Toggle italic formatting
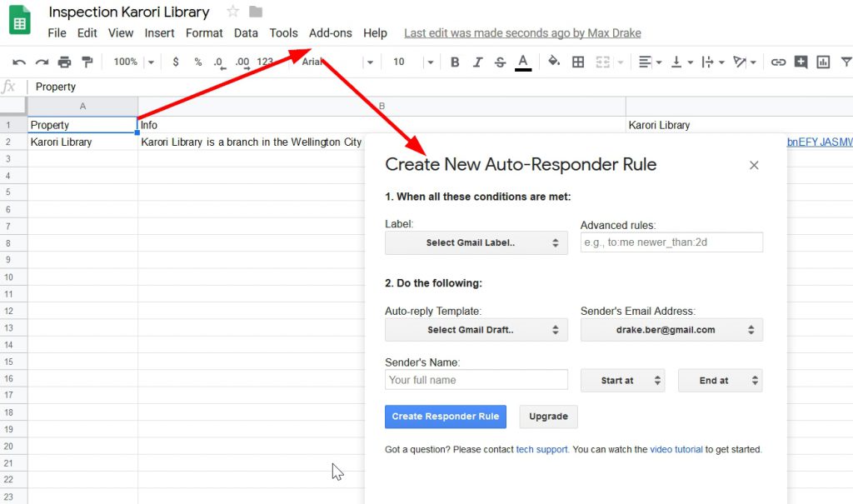853x504 pixels. pyautogui.click(x=477, y=62)
